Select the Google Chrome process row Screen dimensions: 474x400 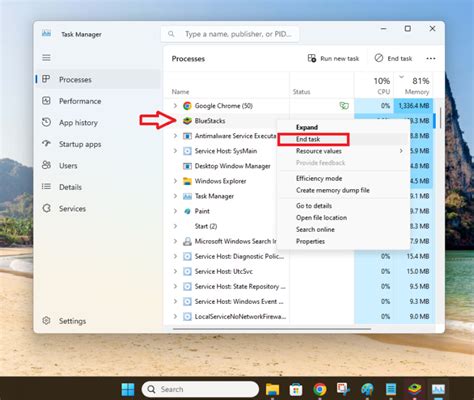click(299, 106)
